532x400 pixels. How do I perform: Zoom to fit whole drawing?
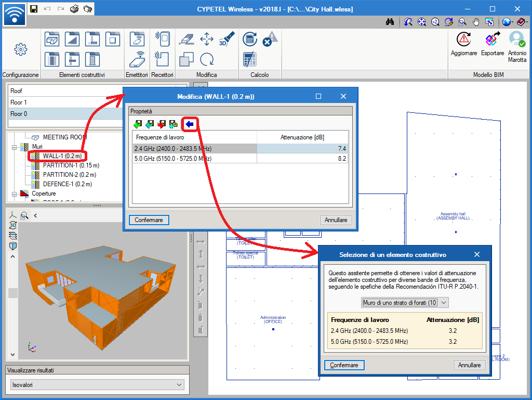(x=422, y=22)
